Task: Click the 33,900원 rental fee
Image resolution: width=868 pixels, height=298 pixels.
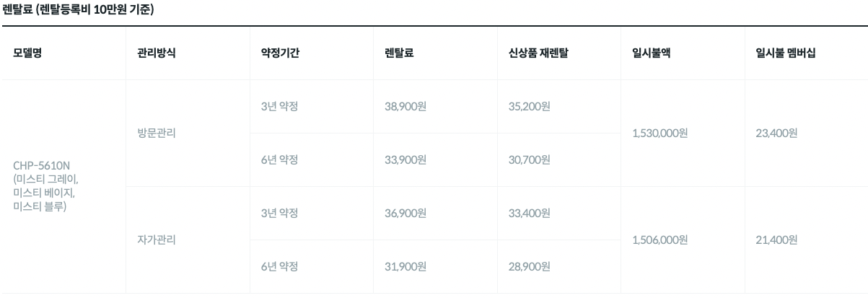Action: tap(405, 159)
